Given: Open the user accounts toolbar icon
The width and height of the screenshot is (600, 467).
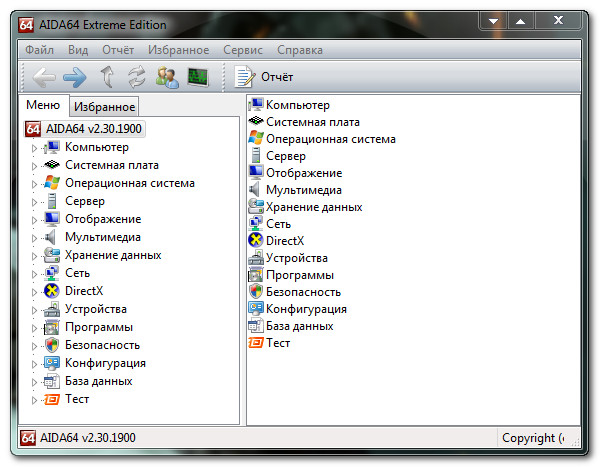Looking at the screenshot, I should 167,76.
